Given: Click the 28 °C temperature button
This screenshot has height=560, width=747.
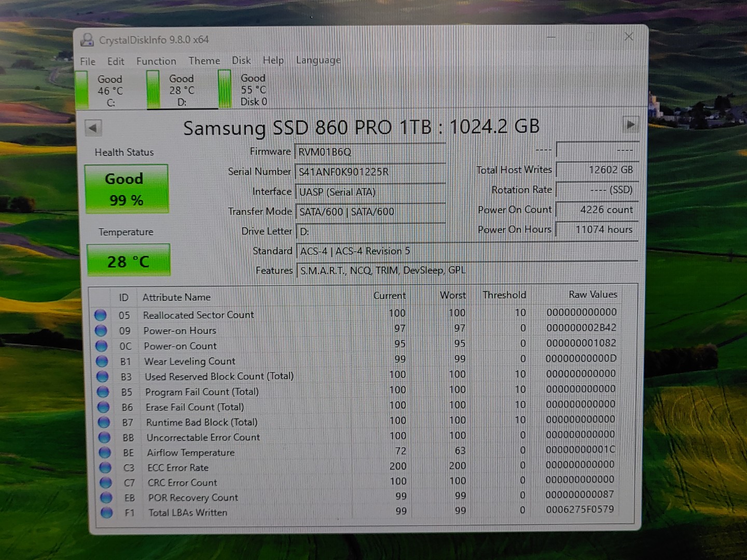Looking at the screenshot, I should click(128, 261).
